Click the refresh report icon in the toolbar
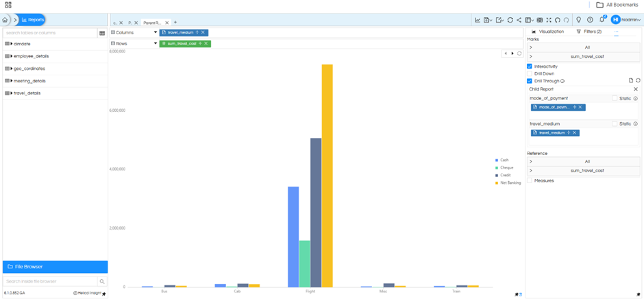 coord(510,20)
